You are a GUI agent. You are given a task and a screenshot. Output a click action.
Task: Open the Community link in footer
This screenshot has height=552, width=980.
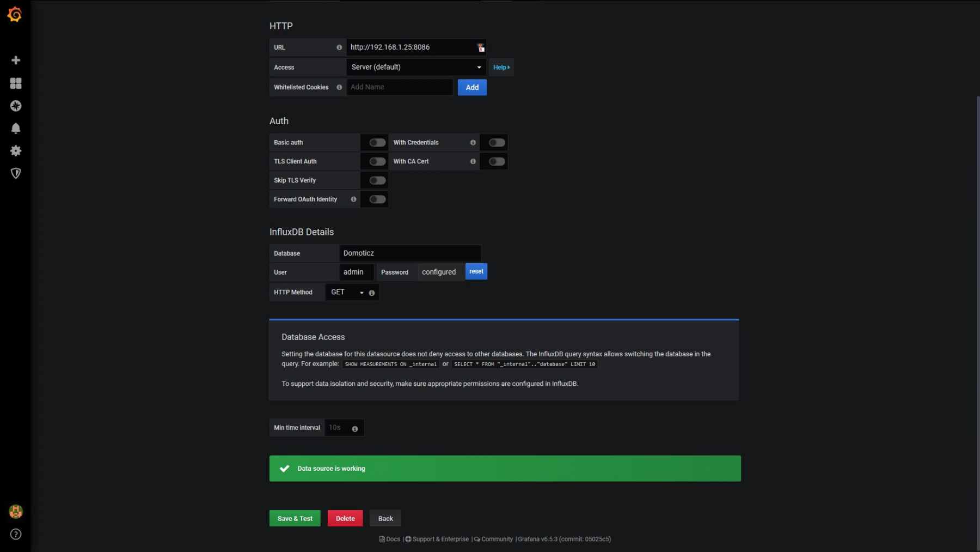click(x=497, y=539)
